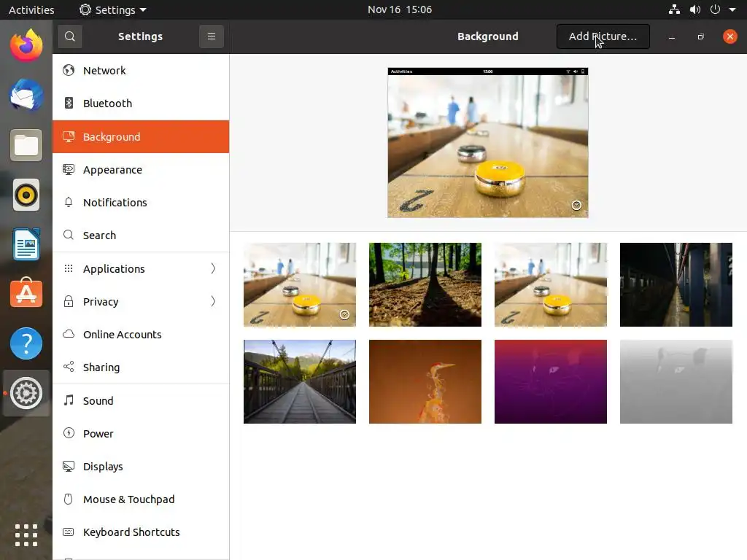Click the Background monitor icon
The height and width of the screenshot is (560, 747).
tap(69, 136)
